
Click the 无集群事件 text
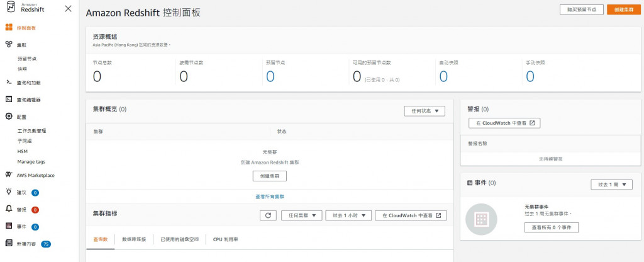pos(536,207)
